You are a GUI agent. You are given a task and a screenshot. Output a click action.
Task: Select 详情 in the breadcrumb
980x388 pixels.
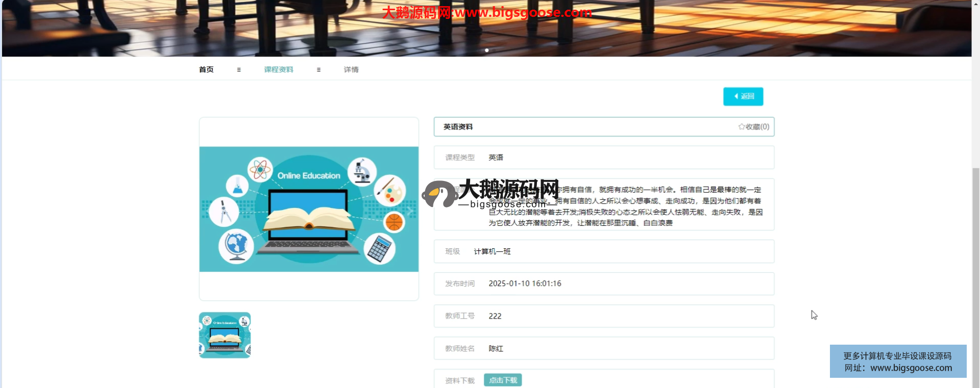pos(351,70)
